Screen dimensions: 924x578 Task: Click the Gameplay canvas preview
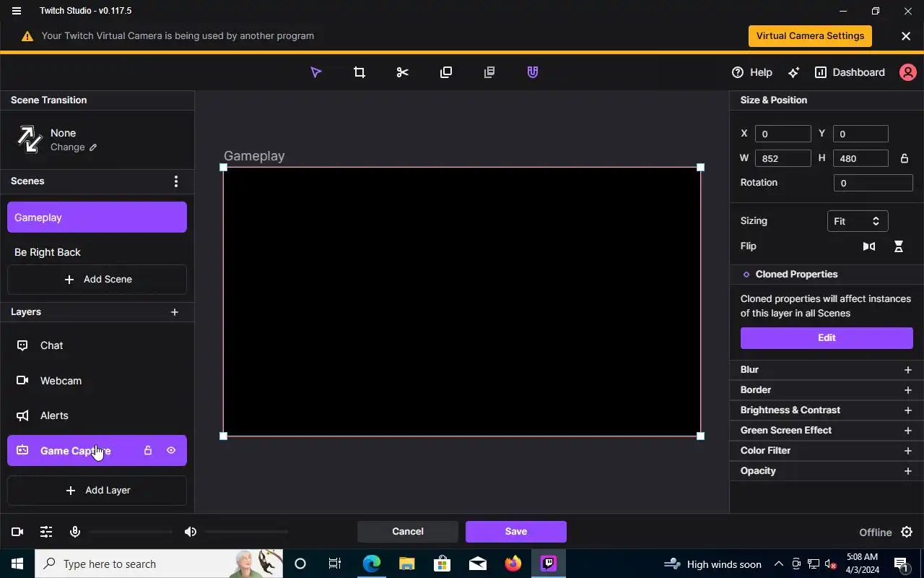[462, 301]
